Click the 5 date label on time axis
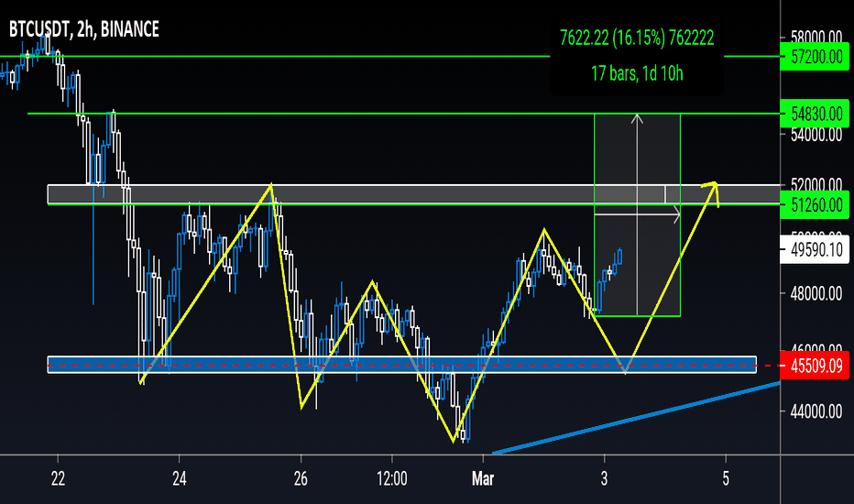The height and width of the screenshot is (504, 854). (x=726, y=479)
